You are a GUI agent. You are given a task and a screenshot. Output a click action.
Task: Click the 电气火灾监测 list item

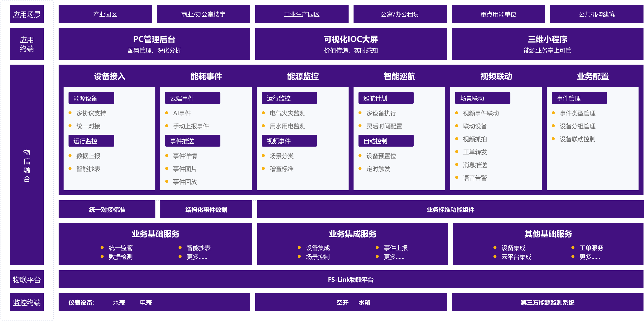[287, 113]
